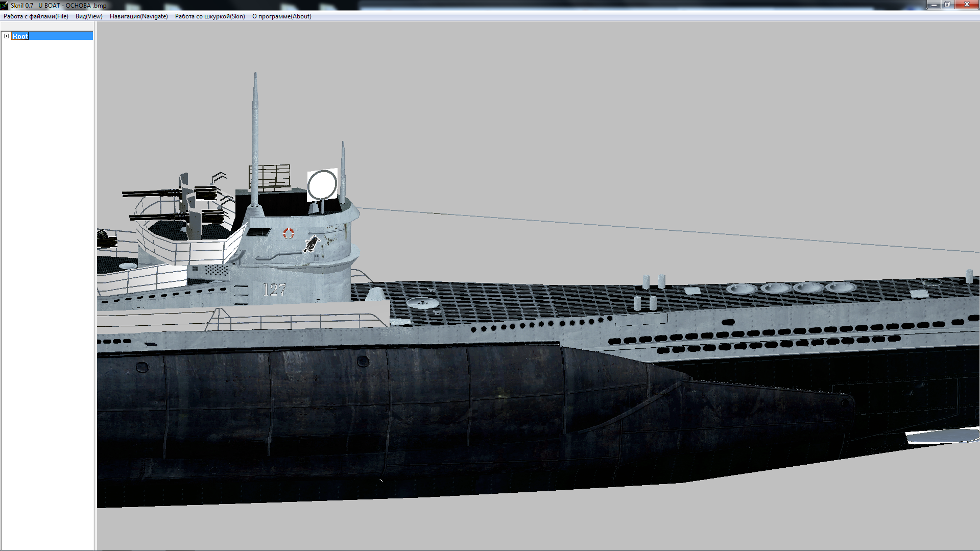The image size is (980, 551).
Task: Restore down the Sknil window
Action: (x=947, y=5)
